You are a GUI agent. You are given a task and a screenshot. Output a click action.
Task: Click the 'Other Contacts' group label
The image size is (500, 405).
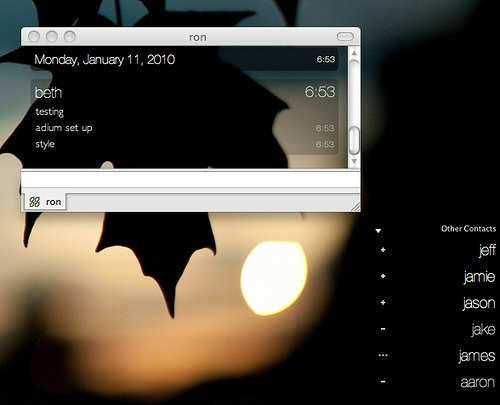coord(469,229)
